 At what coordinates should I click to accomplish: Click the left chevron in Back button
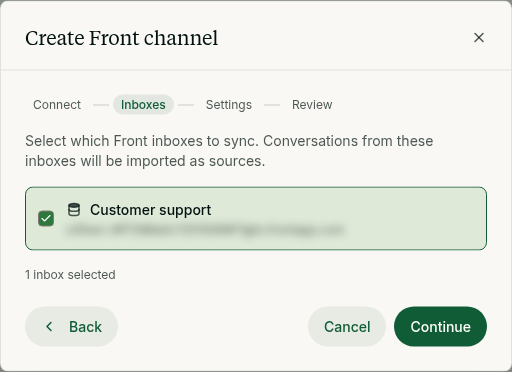click(x=49, y=327)
